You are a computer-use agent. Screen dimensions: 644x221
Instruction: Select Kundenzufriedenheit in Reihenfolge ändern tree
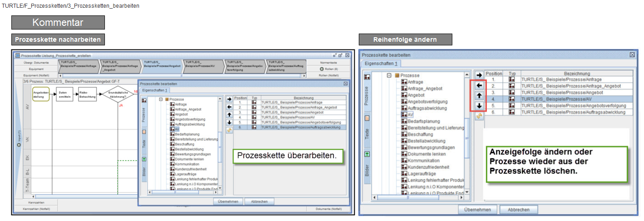click(428, 167)
